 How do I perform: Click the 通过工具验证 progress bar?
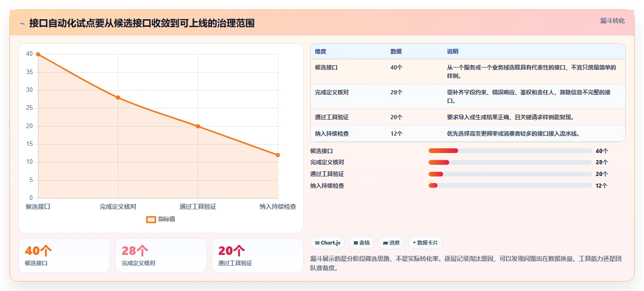pos(510,174)
